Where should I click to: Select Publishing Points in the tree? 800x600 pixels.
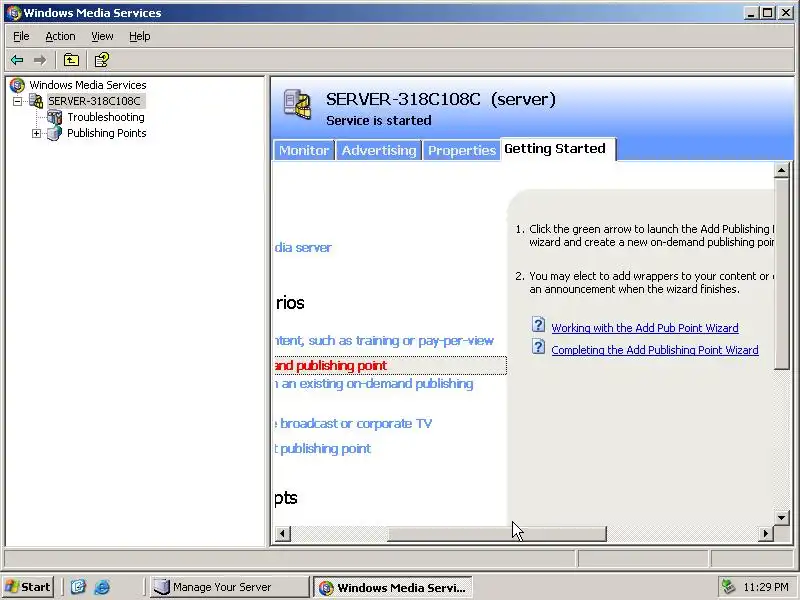pyautogui.click(x=107, y=133)
